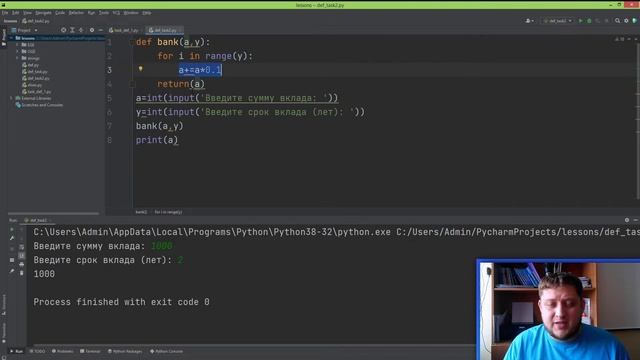
Task: Expand the second subfolder under lessons
Action: click(18, 51)
